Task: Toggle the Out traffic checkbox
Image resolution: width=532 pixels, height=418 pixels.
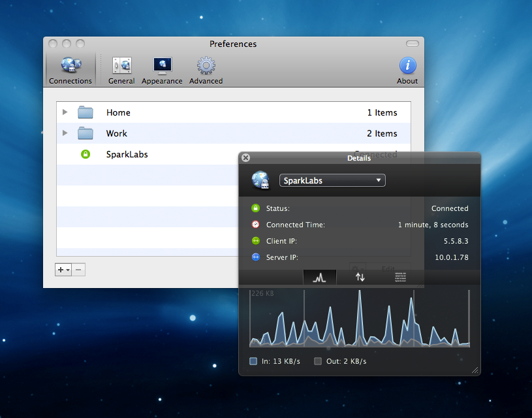Action: 318,361
